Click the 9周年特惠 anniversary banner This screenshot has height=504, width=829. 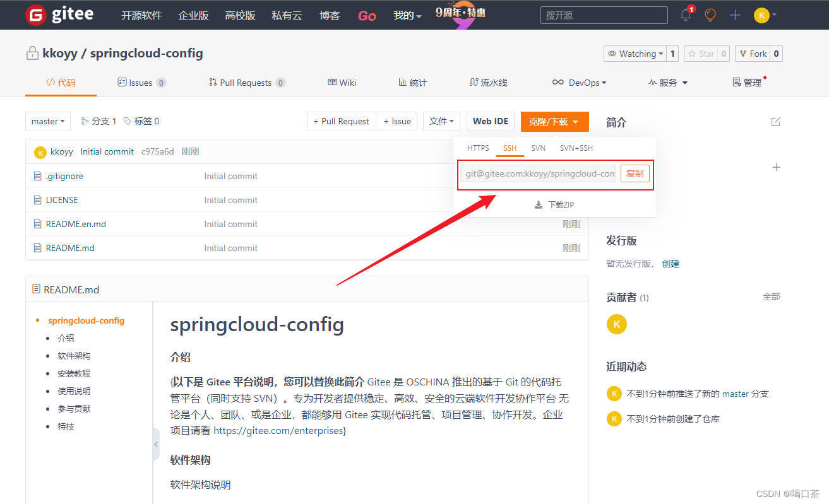pos(460,14)
